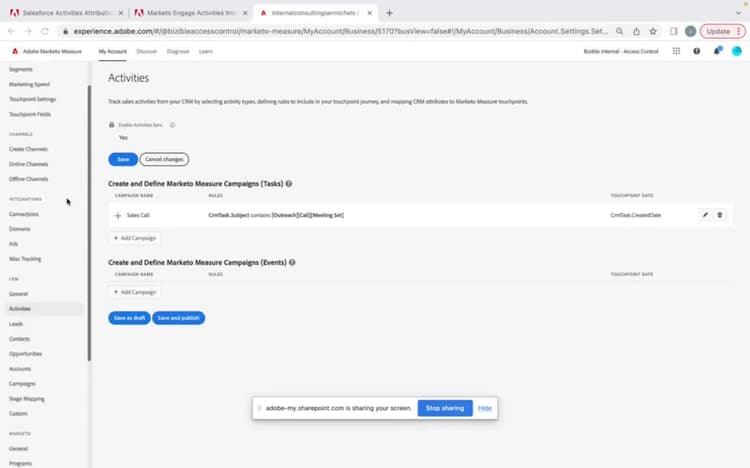The image size is (750, 468).
Task: Select the Activities sidebar item
Action: click(44, 309)
